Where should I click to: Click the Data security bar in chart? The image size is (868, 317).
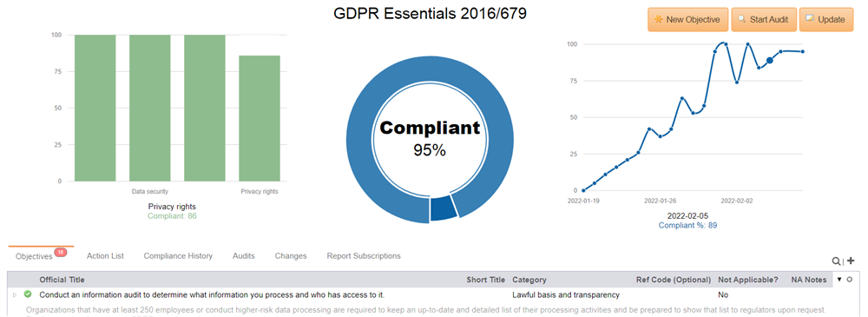point(150,108)
